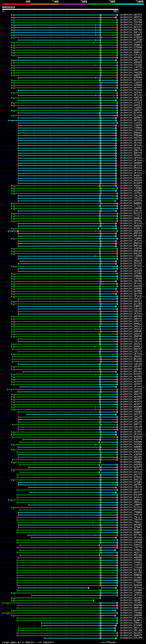Open hit UniRef100_P29766
The width and height of the screenshot is (146, 644).
click(131, 22)
